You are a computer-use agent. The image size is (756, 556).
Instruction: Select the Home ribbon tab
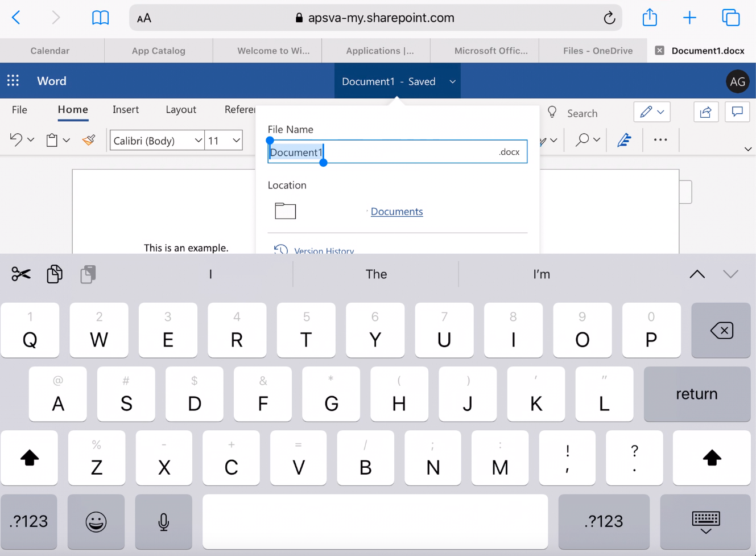(x=73, y=109)
